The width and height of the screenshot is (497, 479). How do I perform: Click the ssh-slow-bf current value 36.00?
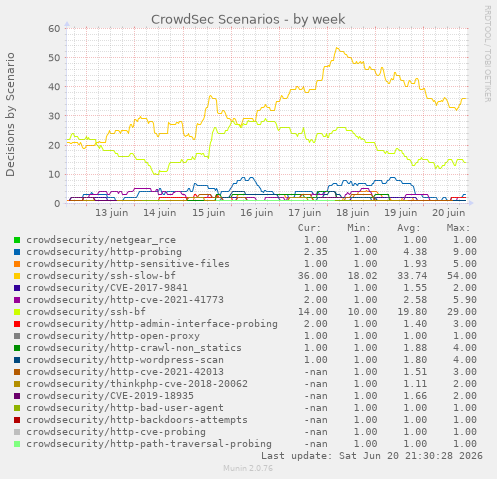pos(313,276)
